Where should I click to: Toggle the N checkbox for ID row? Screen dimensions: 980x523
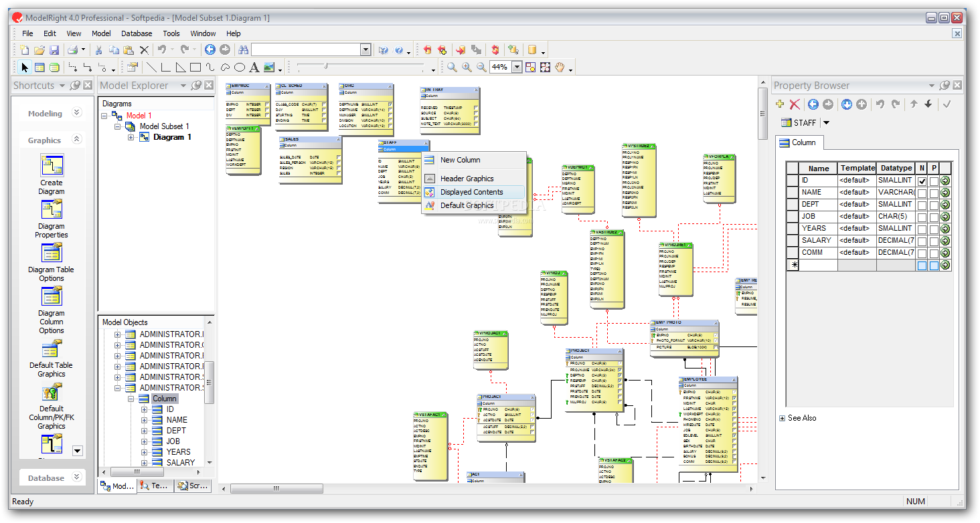pos(922,181)
